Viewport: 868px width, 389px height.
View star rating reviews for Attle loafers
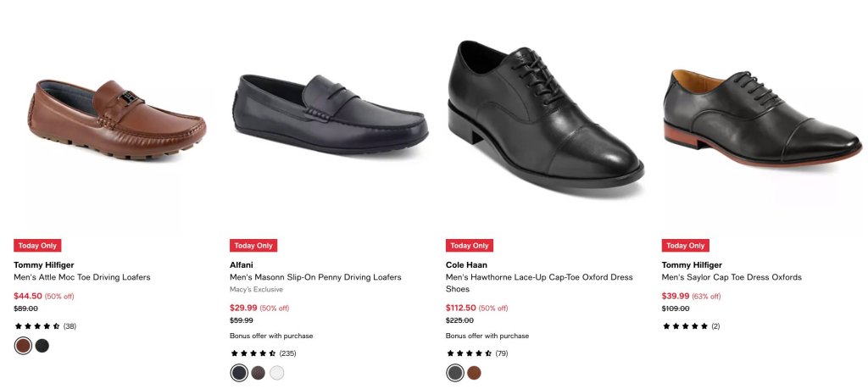point(46,326)
